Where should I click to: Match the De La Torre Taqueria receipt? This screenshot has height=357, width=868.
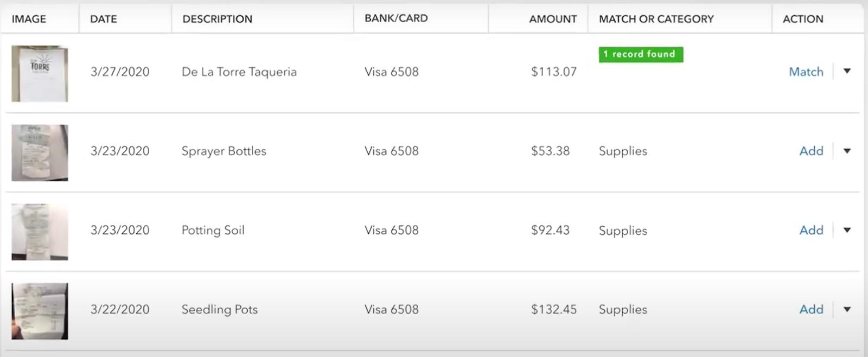click(x=806, y=72)
